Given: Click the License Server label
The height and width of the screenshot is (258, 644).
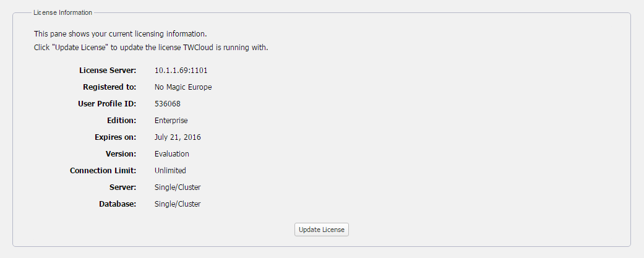Looking at the screenshot, I should pyautogui.click(x=108, y=71).
